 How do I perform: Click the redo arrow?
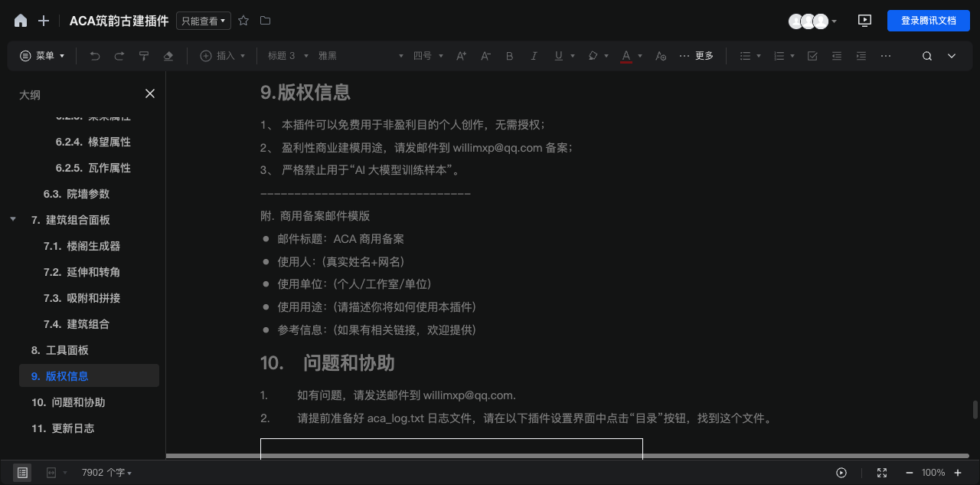(x=119, y=56)
